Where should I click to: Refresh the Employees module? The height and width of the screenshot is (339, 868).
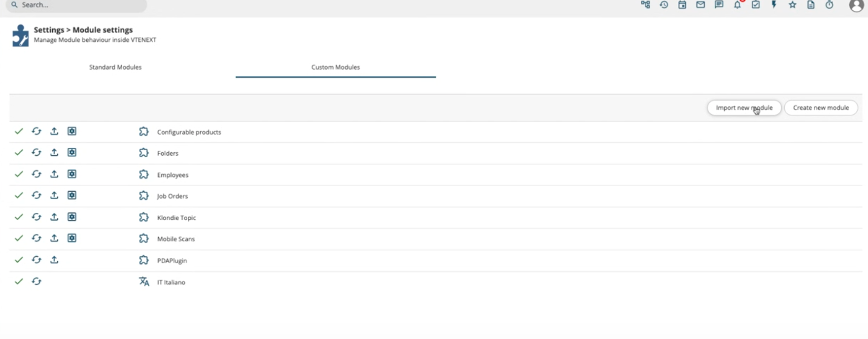point(36,174)
